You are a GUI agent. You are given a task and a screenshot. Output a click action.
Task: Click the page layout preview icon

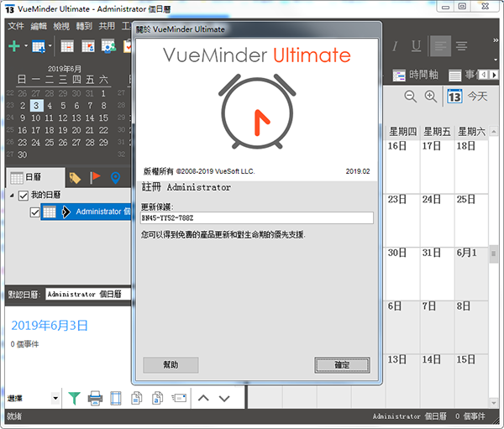(x=116, y=399)
